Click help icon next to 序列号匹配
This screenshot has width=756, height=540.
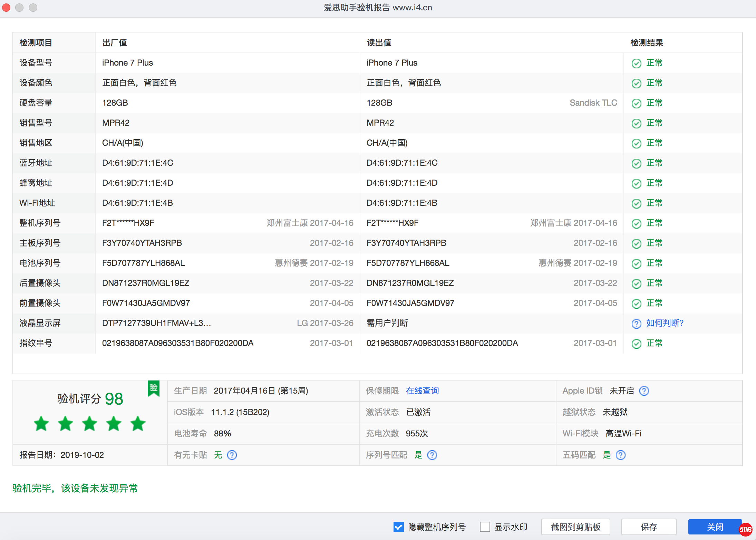pyautogui.click(x=433, y=455)
